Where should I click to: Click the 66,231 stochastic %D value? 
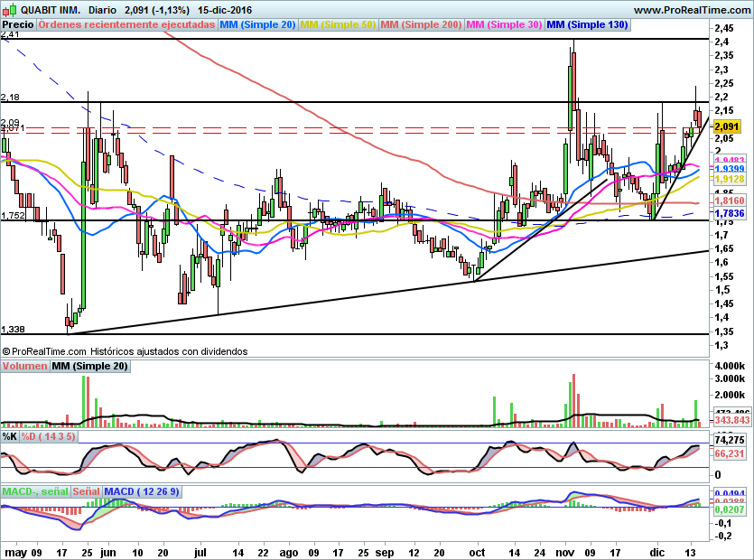(730, 453)
